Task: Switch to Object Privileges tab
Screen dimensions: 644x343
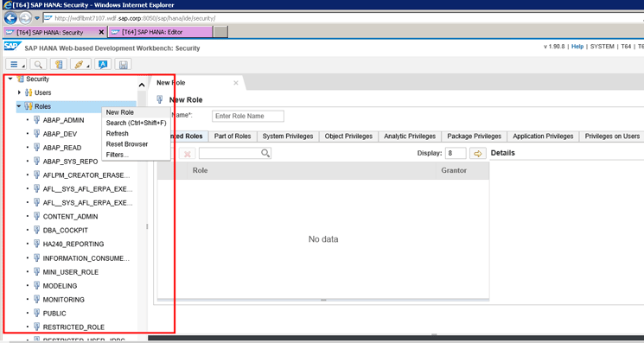Action: click(x=348, y=137)
